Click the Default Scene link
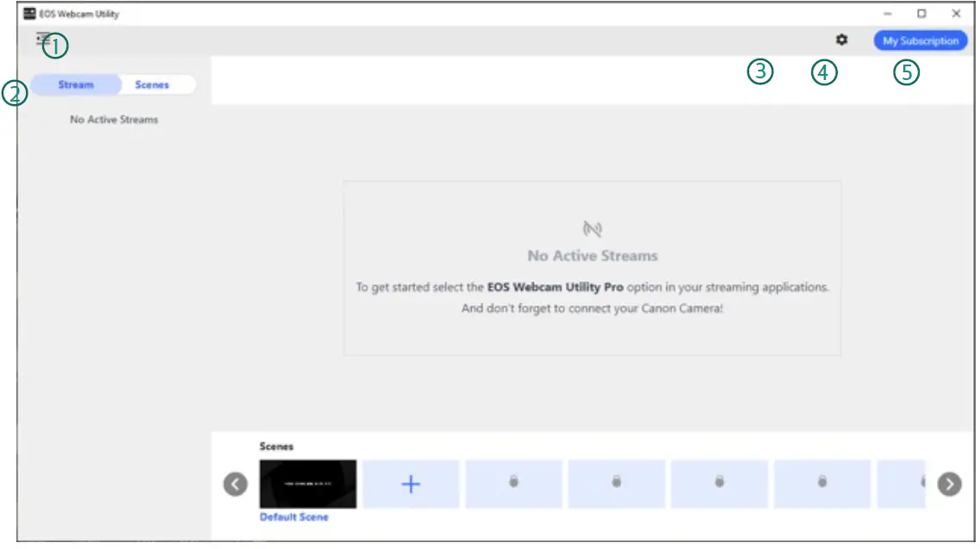The width and height of the screenshot is (980, 549). click(292, 516)
